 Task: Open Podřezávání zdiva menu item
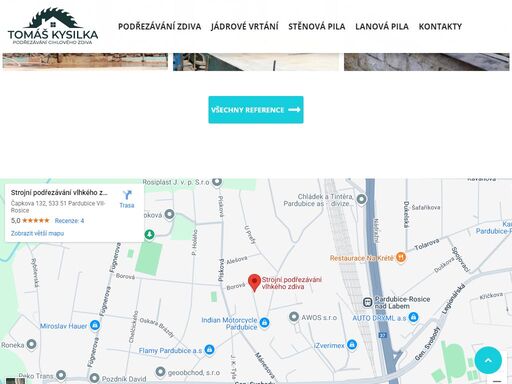[x=160, y=26]
